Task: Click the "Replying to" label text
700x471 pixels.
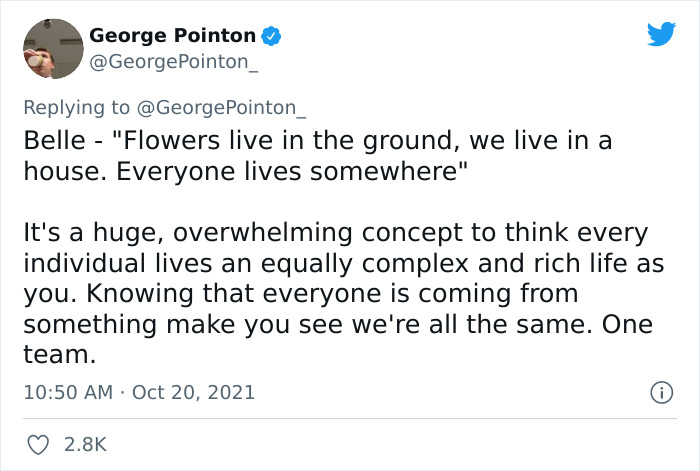Action: click(76, 108)
